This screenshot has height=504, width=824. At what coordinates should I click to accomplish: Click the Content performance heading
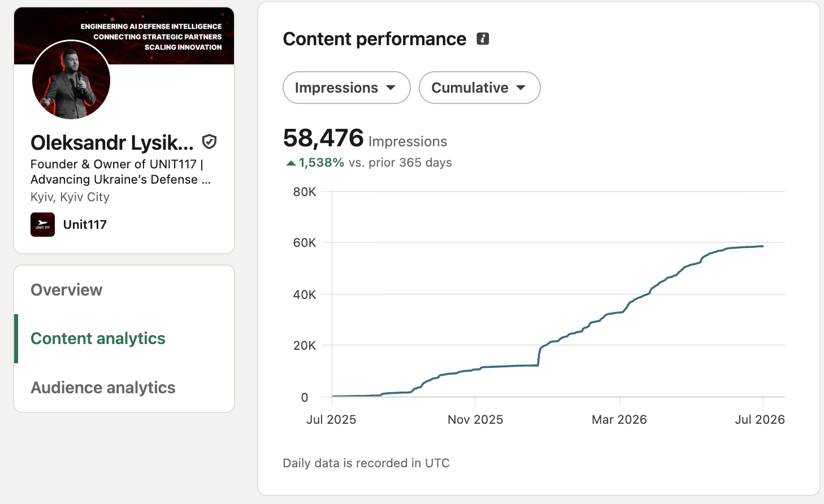[375, 39]
